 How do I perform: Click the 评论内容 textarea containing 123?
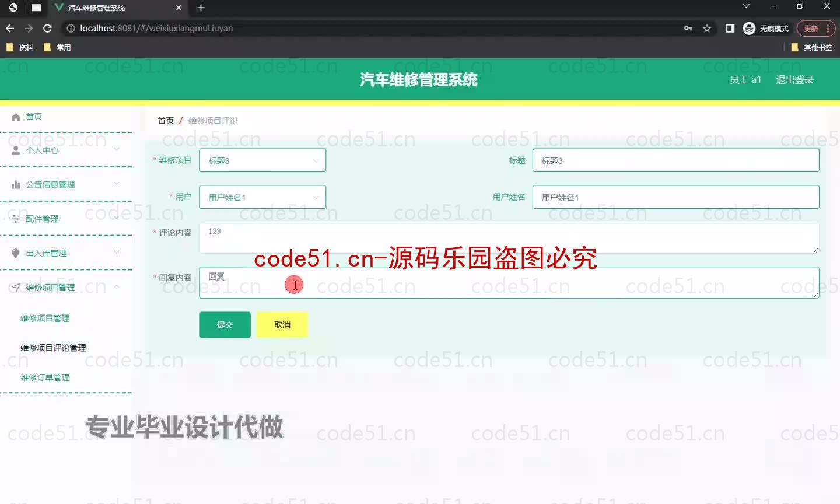coord(509,238)
